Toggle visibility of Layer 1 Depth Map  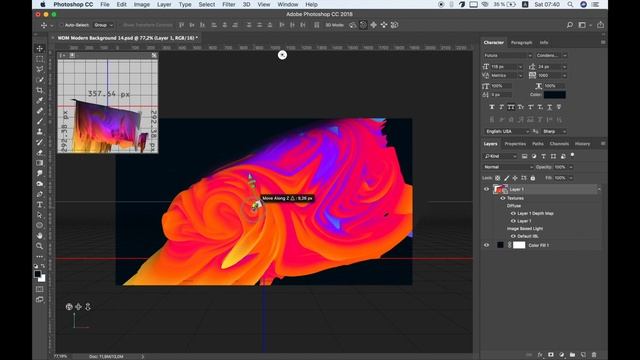(x=513, y=213)
